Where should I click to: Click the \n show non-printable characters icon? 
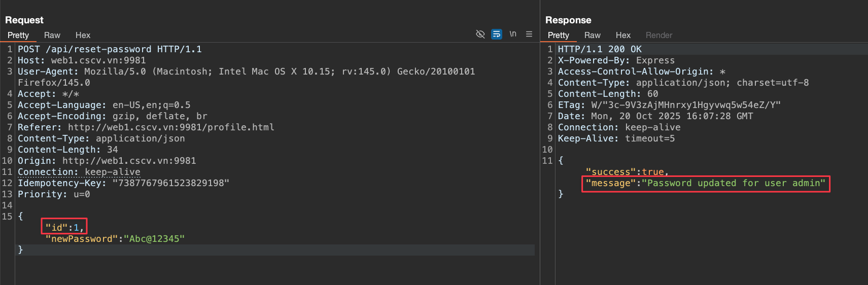(513, 34)
